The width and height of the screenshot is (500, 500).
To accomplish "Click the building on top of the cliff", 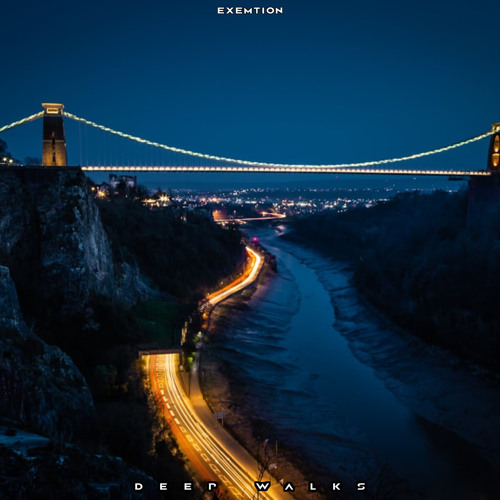I will (123, 182).
